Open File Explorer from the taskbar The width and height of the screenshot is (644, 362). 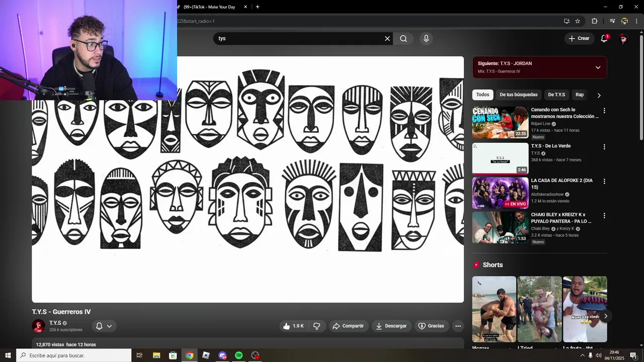click(156, 355)
